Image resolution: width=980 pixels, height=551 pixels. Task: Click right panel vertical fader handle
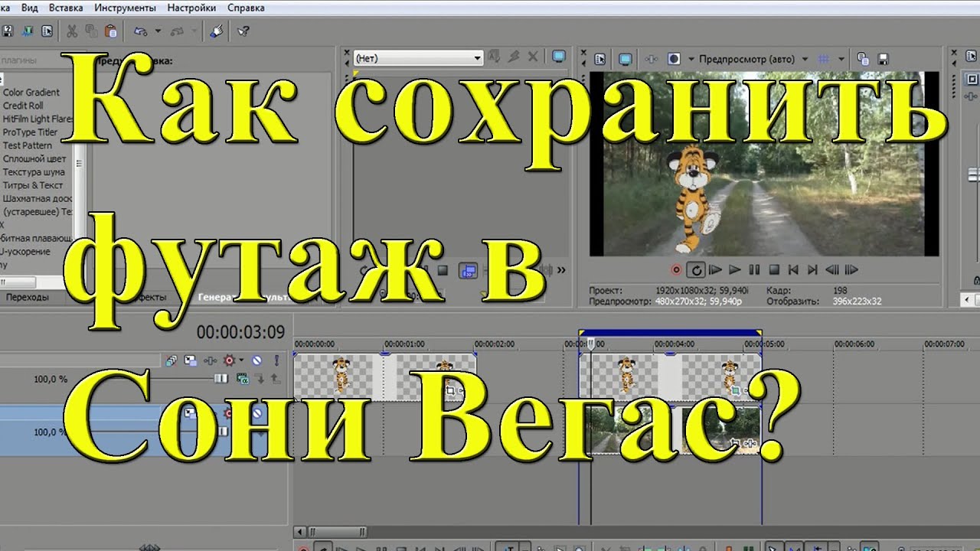pos(974,175)
